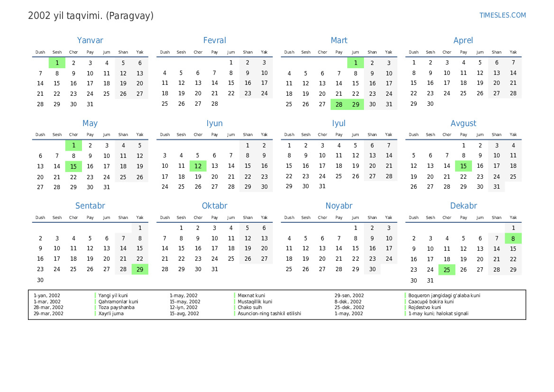The width and height of the screenshot is (554, 392).
Task: Click the Yanvar month heading
Action: 90,41
